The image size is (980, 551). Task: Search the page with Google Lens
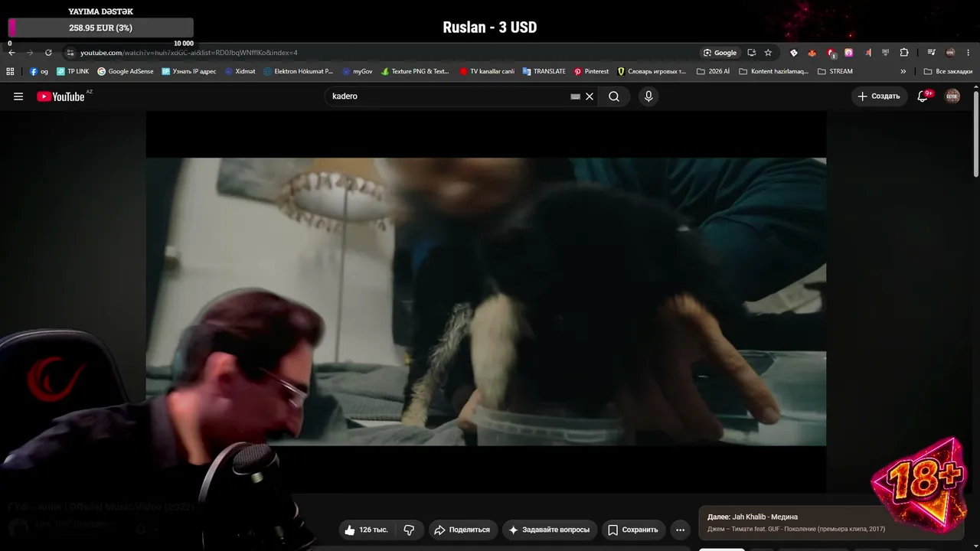click(x=720, y=53)
